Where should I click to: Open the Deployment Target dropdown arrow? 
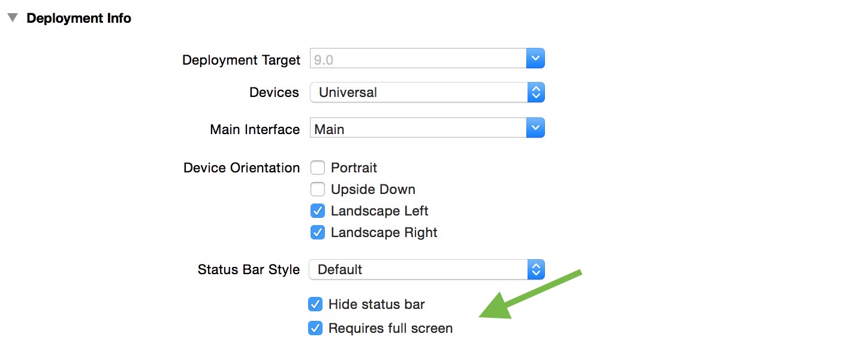click(535, 58)
